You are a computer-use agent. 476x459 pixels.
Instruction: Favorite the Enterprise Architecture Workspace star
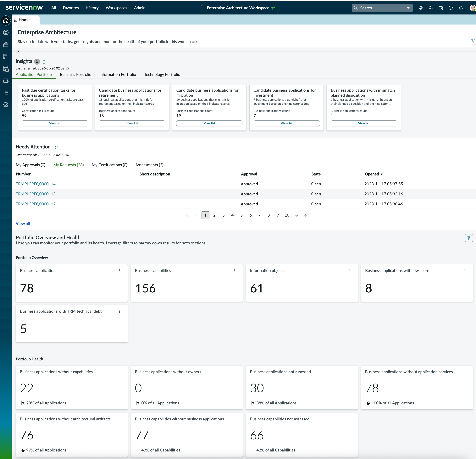(x=273, y=8)
